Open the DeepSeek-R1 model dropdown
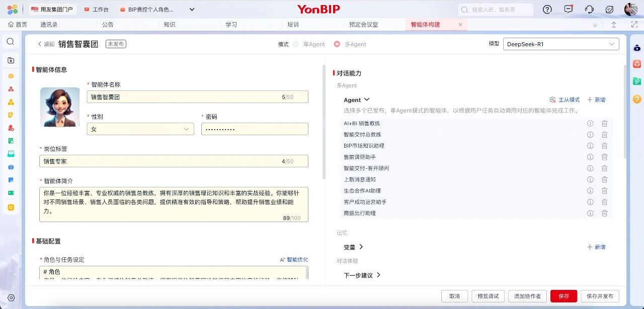 pos(561,44)
